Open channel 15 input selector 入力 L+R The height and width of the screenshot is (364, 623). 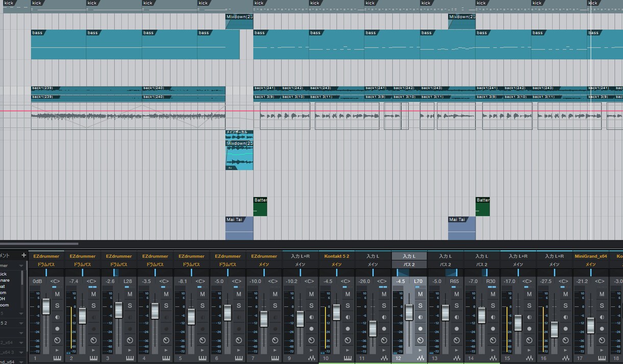[518, 256]
